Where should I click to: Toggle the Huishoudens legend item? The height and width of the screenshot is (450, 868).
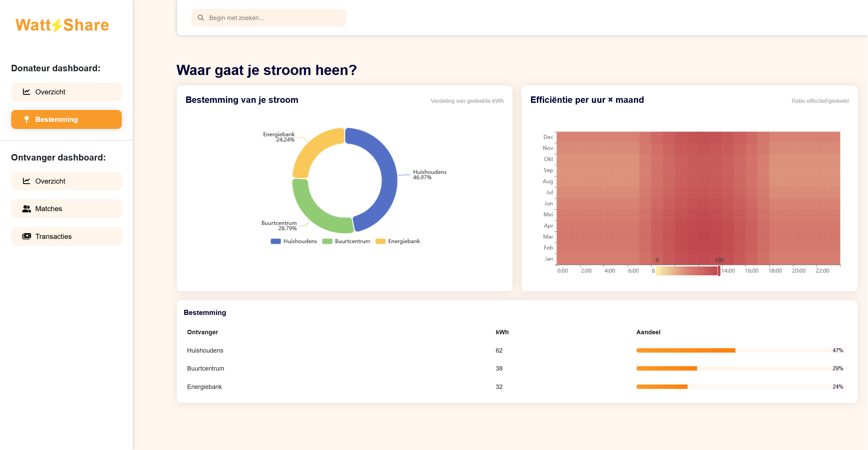coord(294,241)
